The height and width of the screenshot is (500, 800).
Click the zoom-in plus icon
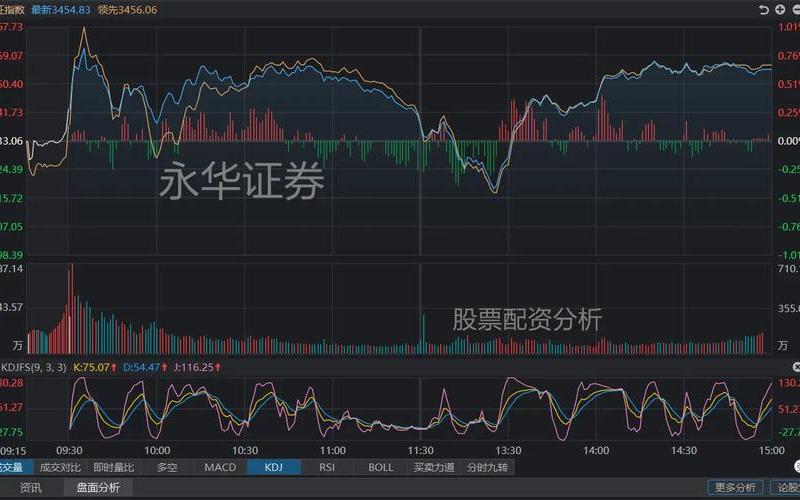[x=780, y=10]
